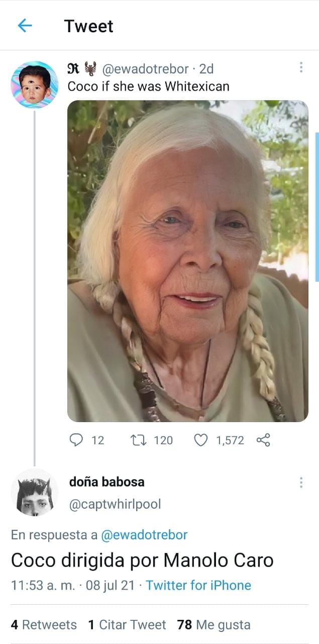Open doña babosa's profile avatar

(x=35, y=492)
